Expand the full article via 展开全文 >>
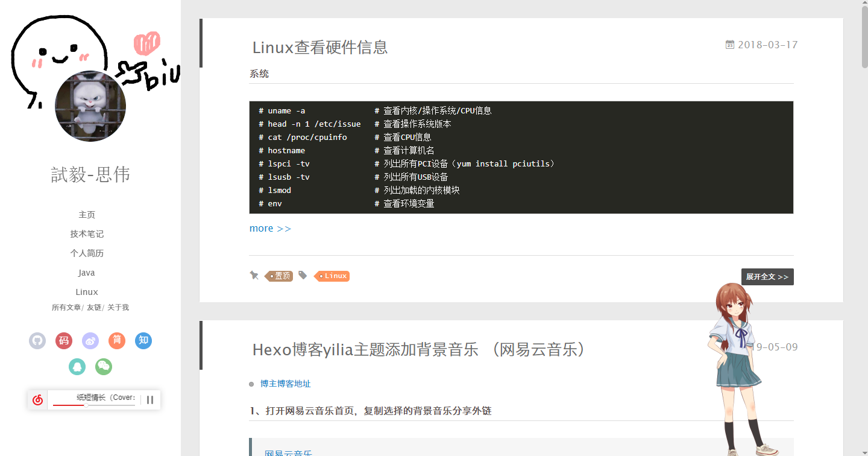The height and width of the screenshot is (456, 868). [x=767, y=276]
